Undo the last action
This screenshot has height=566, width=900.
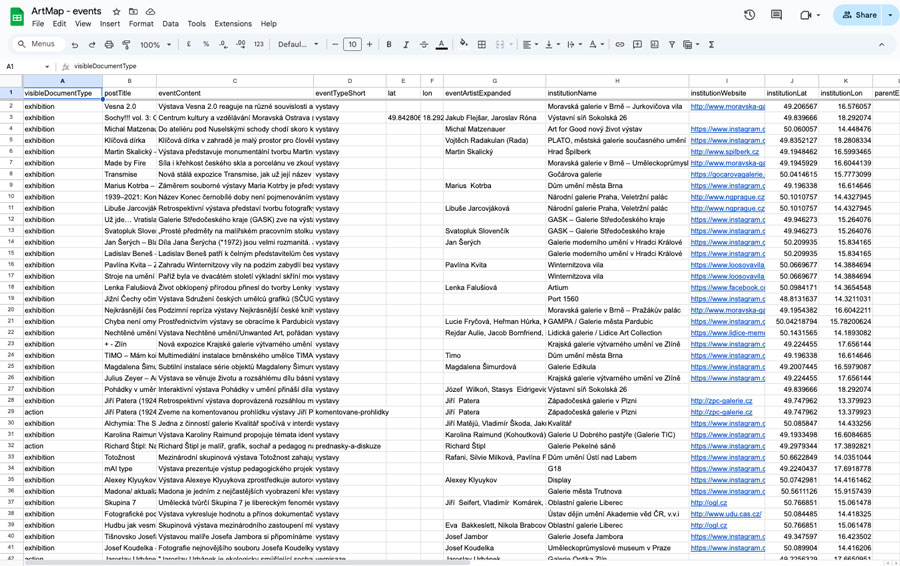click(75, 44)
